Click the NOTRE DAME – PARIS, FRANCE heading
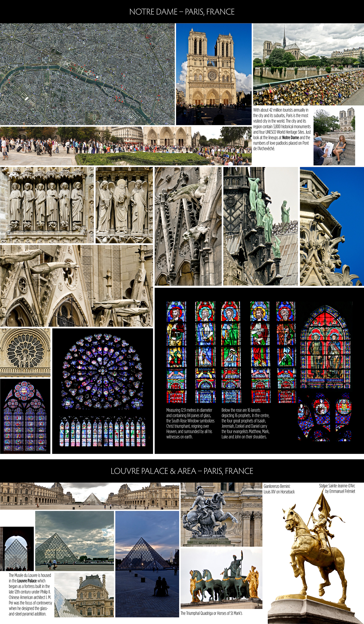 click(182, 12)
